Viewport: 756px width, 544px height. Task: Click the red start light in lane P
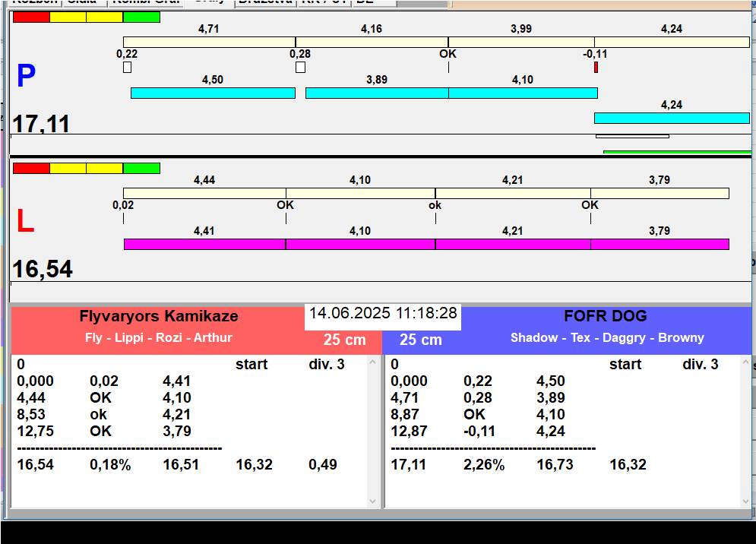[31, 17]
